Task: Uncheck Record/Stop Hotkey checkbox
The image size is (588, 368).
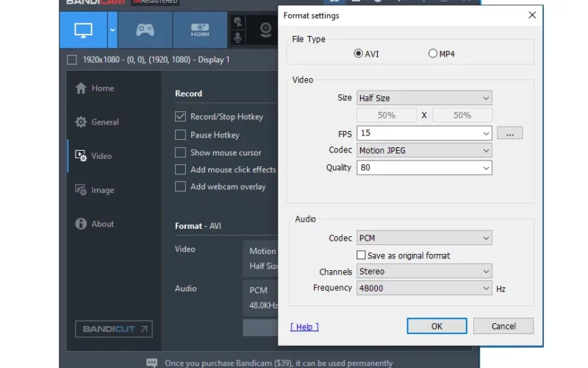Action: (180, 116)
